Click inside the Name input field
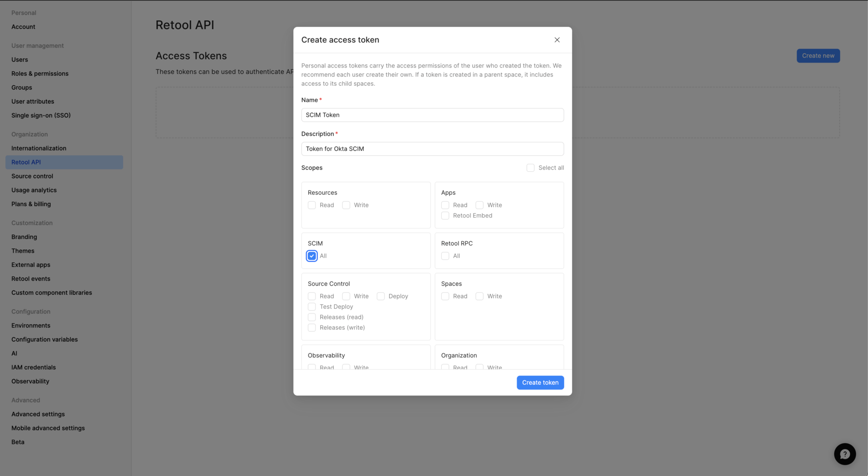 click(x=432, y=115)
